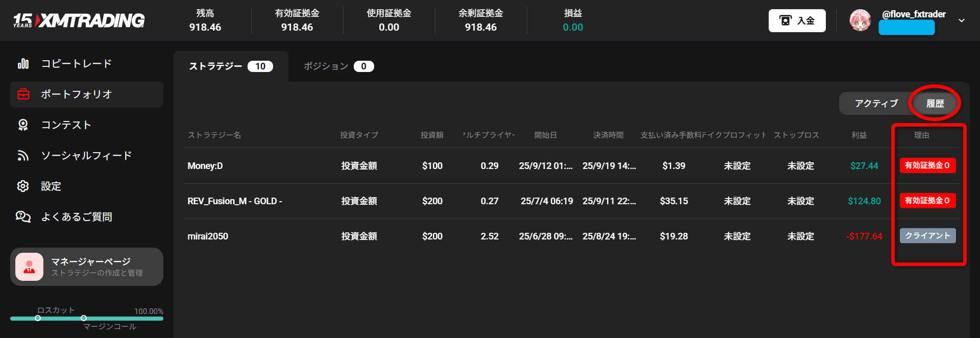980x338 pixels.
Task: Click the contest medal icon
Action: (23, 125)
